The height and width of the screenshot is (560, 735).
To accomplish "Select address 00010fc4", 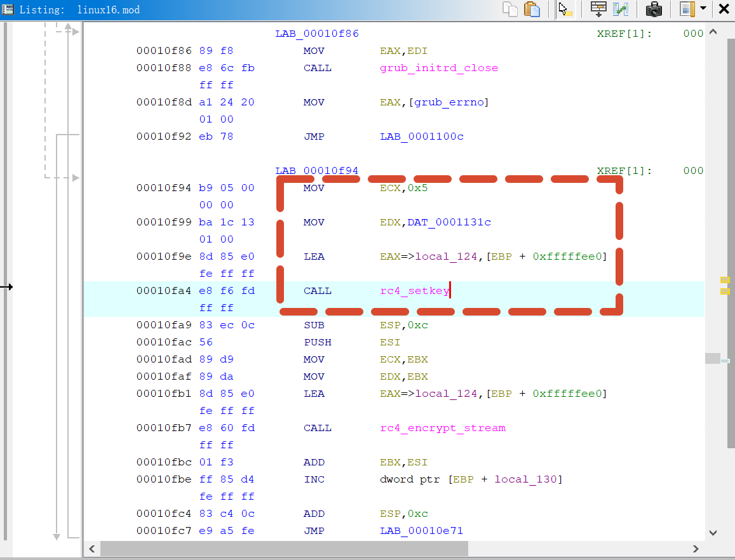I will coord(164,514).
